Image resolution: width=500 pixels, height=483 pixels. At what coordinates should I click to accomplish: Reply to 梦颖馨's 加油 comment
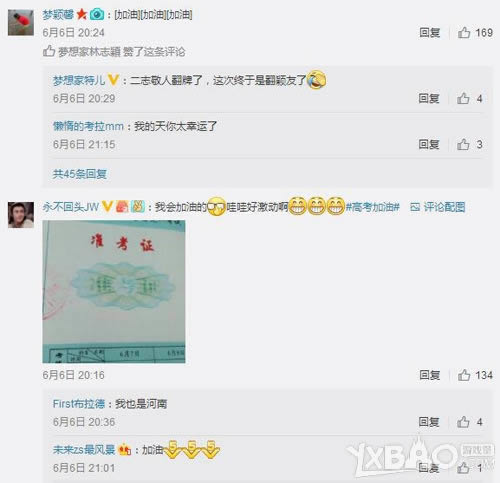click(430, 33)
